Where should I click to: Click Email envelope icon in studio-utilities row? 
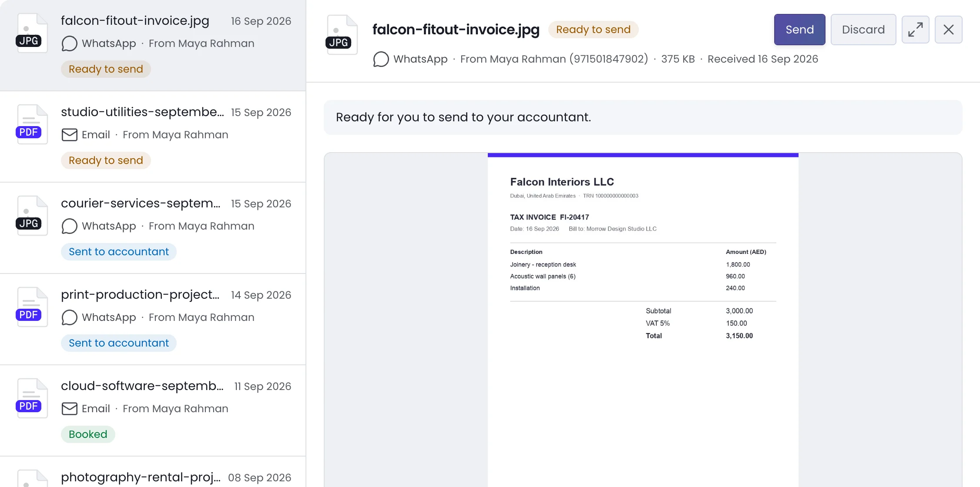pos(69,135)
